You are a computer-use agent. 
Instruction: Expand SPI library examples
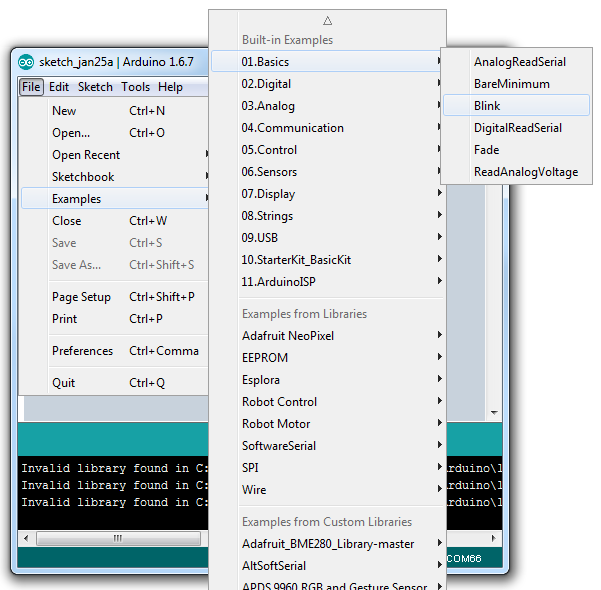click(327, 467)
